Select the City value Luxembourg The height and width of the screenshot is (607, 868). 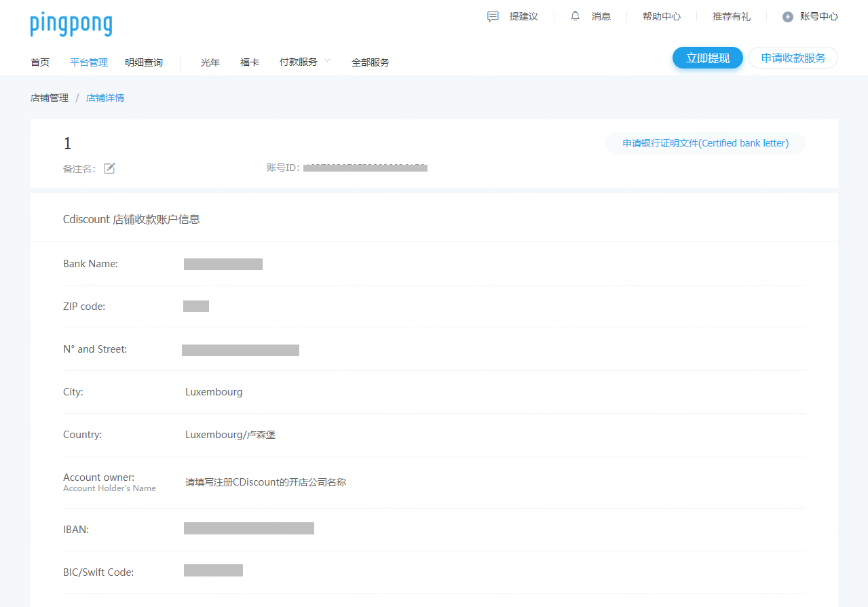click(214, 392)
